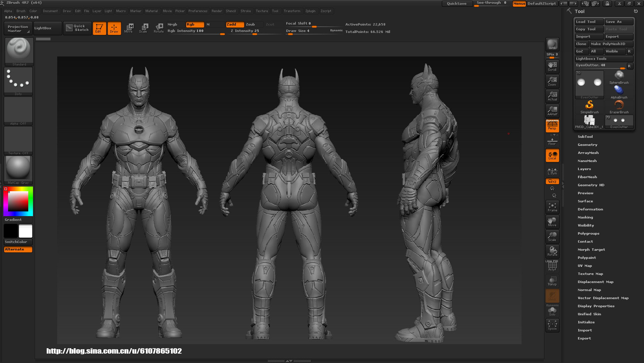
Task: Open the Brush menu
Action: [x=21, y=11]
